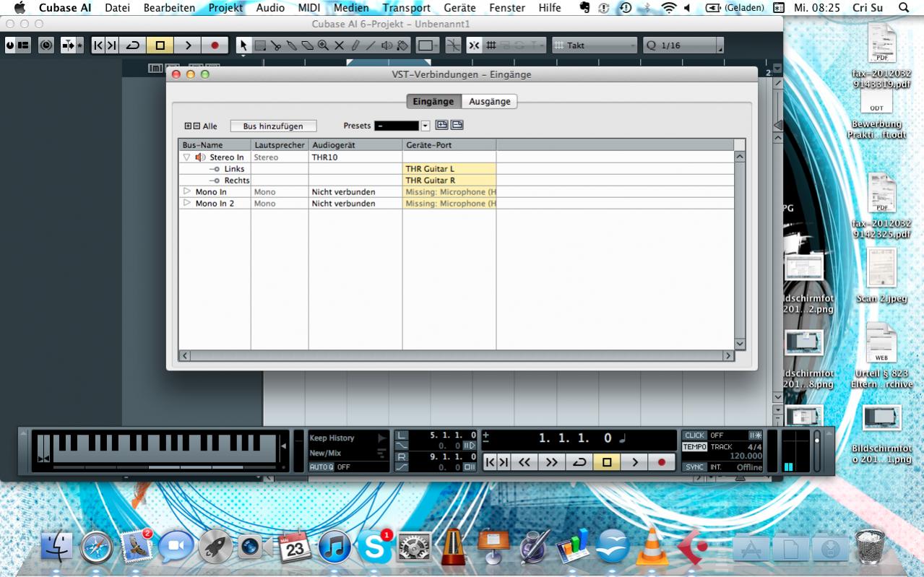Expand all buses with plus icon
924x577 pixels.
(189, 126)
